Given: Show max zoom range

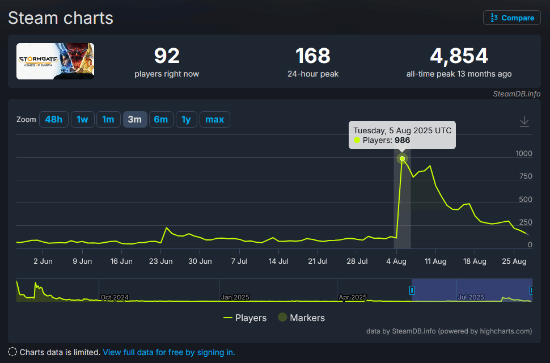Looking at the screenshot, I should tap(215, 120).
